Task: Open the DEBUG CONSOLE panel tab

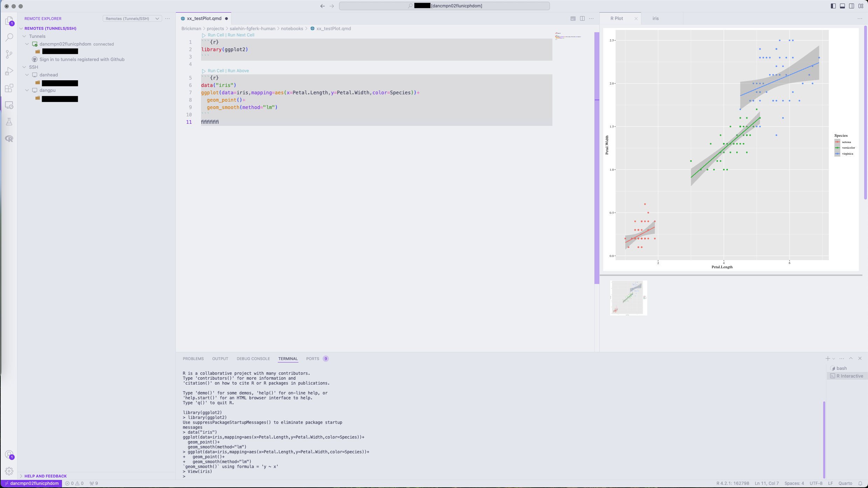Action: 253,359
